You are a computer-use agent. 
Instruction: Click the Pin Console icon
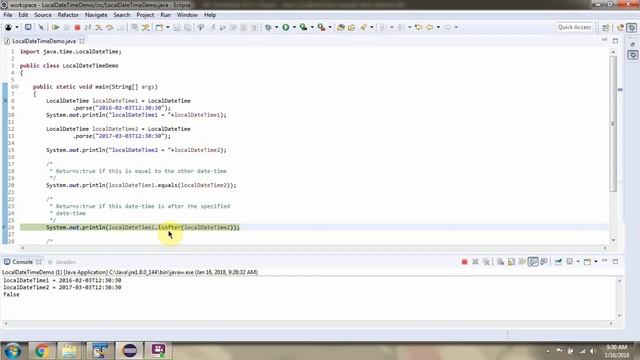(558, 262)
